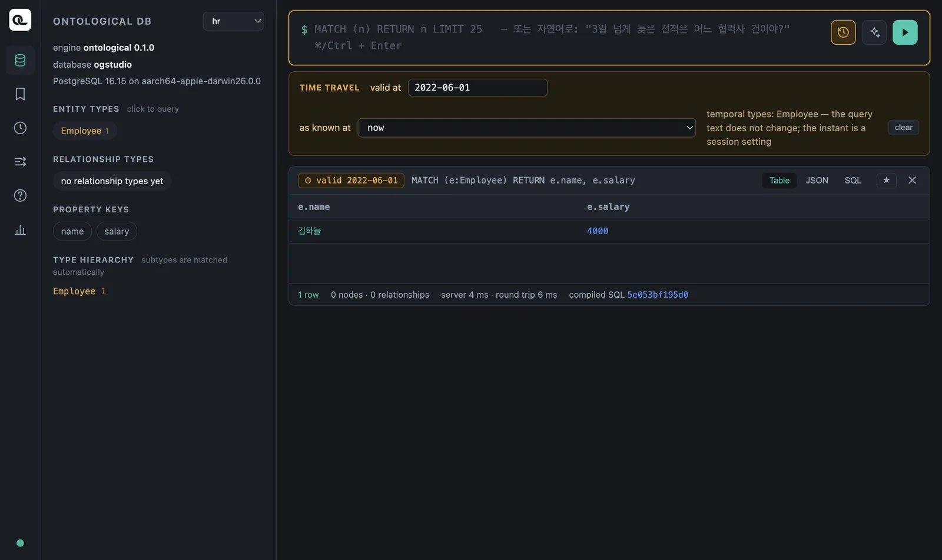This screenshot has width=942, height=560.
Task: Focus the Cypher query input box
Action: [x=559, y=37]
